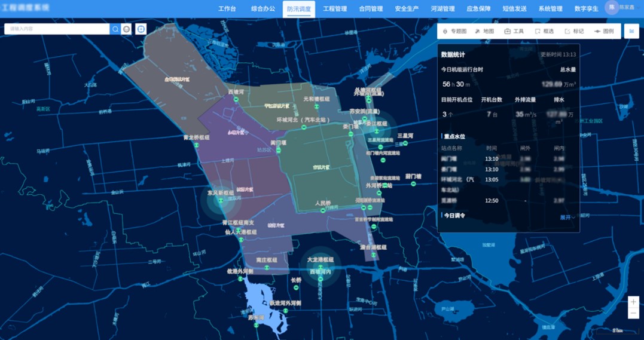Click the search magnifier icon
Image resolution: width=644 pixels, height=340 pixels.
click(115, 29)
